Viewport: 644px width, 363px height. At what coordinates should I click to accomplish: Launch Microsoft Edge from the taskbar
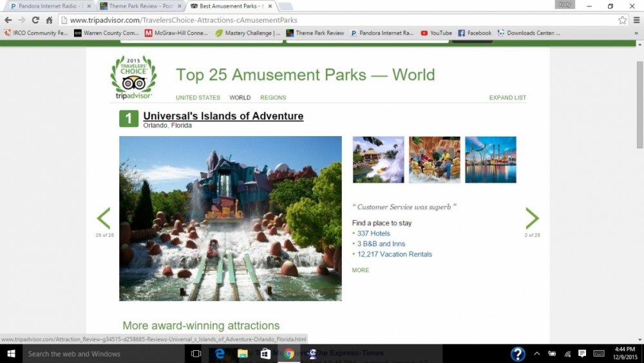220,353
